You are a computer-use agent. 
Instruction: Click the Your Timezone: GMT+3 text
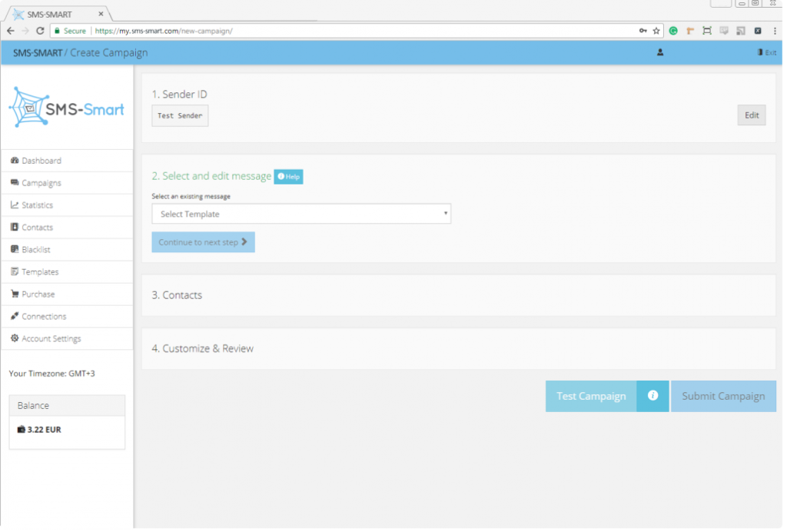[52, 375]
